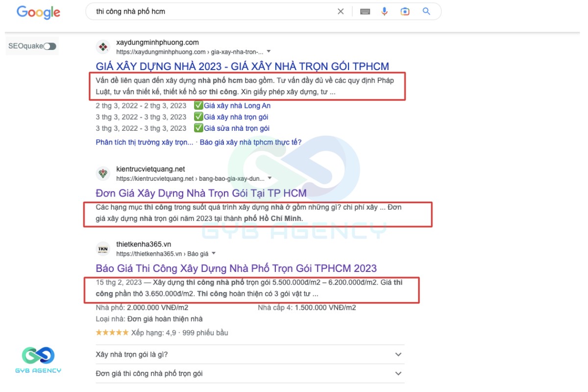Image resolution: width=588 pixels, height=392 pixels.
Task: Open dropdown arrow beside kientrucvietquang URL
Action: 269,178
